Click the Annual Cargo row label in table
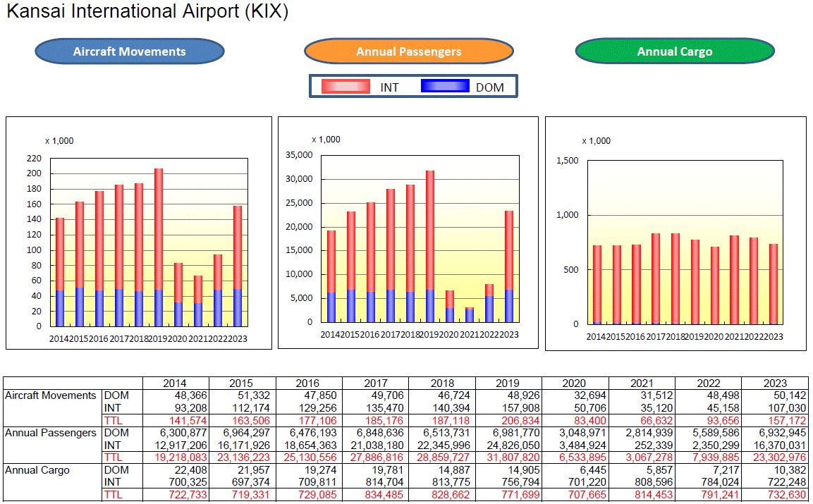Image resolution: width=813 pixels, height=504 pixels. pyautogui.click(x=37, y=470)
